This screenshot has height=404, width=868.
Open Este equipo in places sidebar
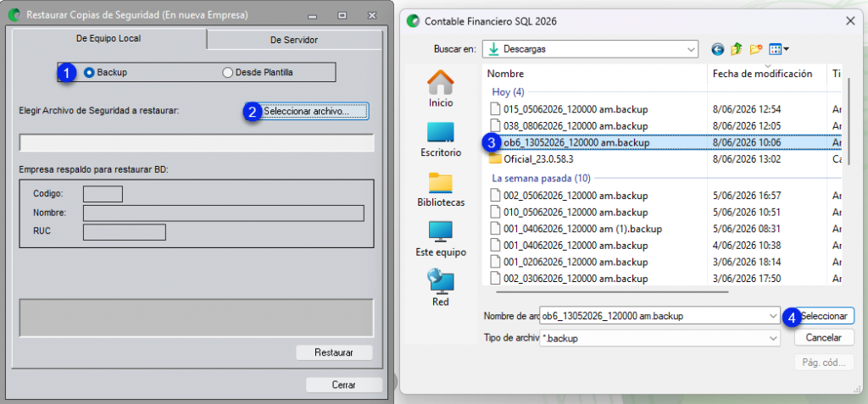[441, 239]
